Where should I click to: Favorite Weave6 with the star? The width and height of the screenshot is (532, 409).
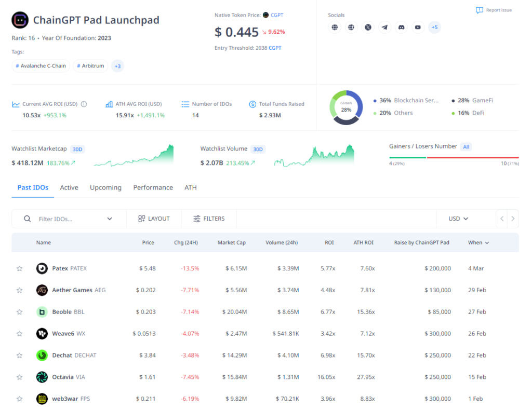pyautogui.click(x=20, y=333)
